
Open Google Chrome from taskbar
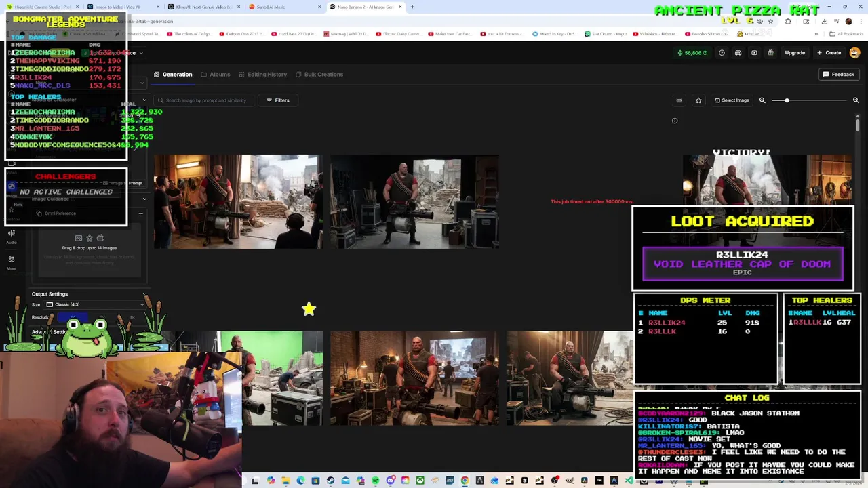(465, 481)
